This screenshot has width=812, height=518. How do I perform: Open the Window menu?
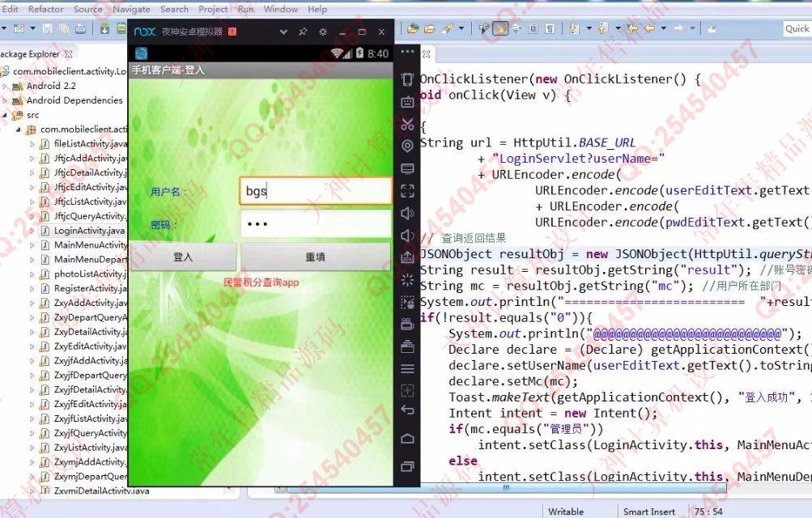click(280, 9)
